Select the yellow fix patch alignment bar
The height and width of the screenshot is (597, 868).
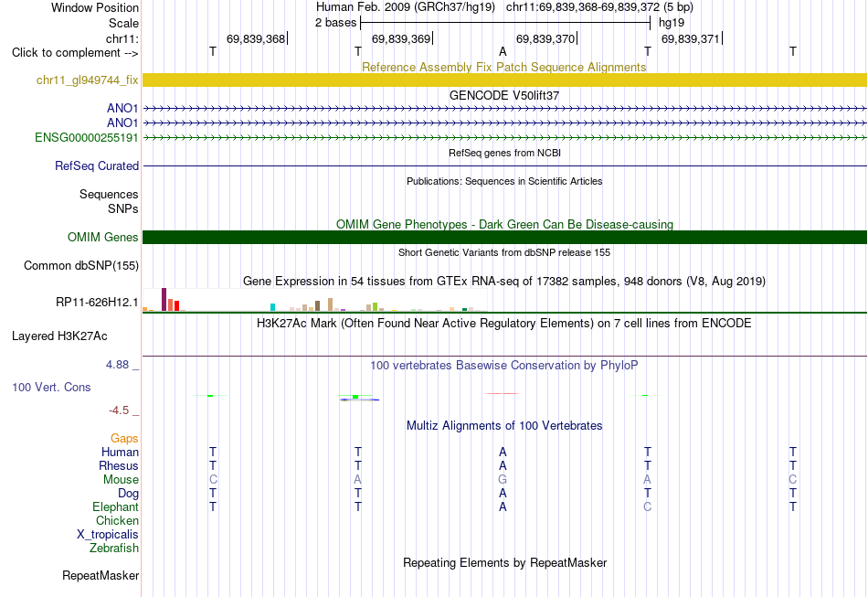pos(504,80)
